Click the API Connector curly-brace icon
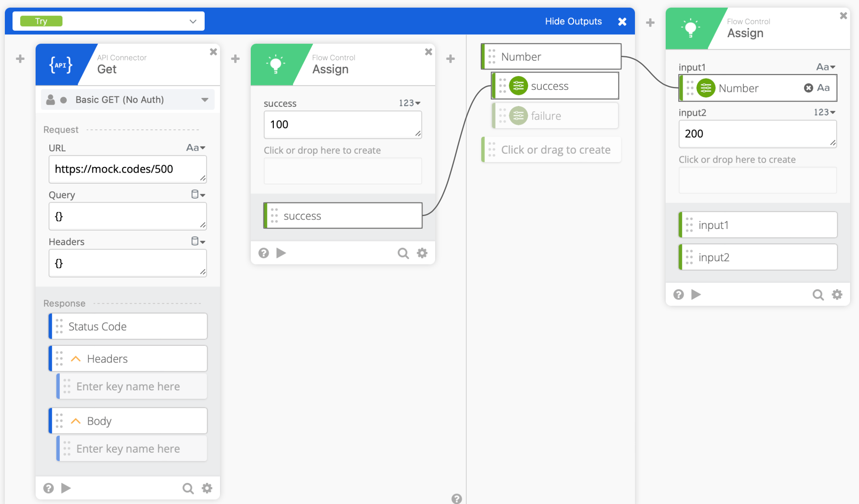The image size is (859, 504). pyautogui.click(x=61, y=65)
